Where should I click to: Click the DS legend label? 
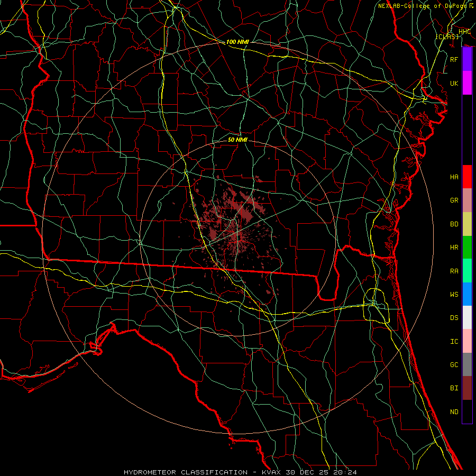point(454,318)
